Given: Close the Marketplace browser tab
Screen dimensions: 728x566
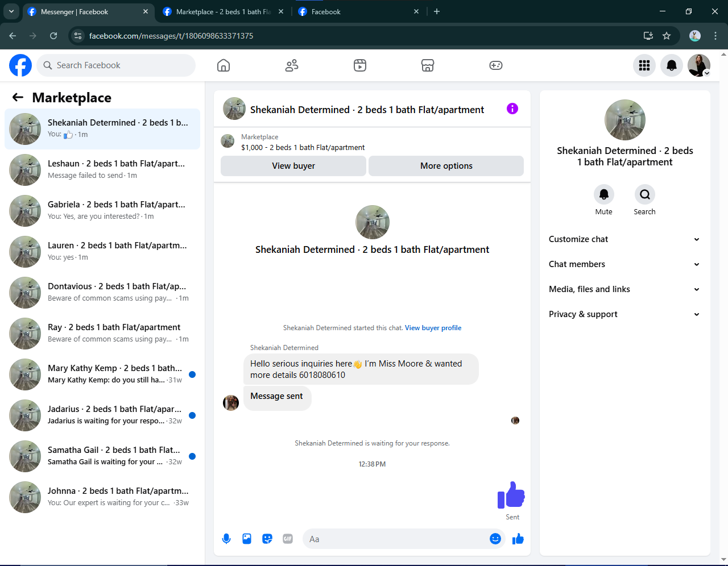Looking at the screenshot, I should (x=281, y=11).
